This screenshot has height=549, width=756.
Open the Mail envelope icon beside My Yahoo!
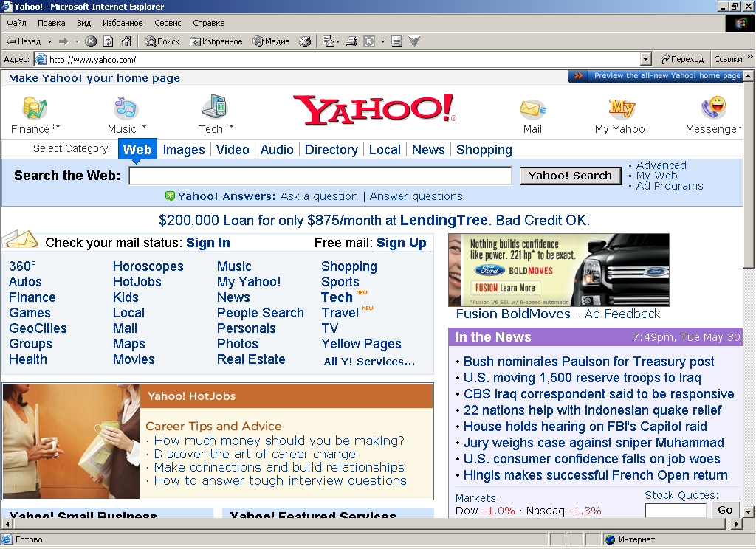click(x=532, y=109)
